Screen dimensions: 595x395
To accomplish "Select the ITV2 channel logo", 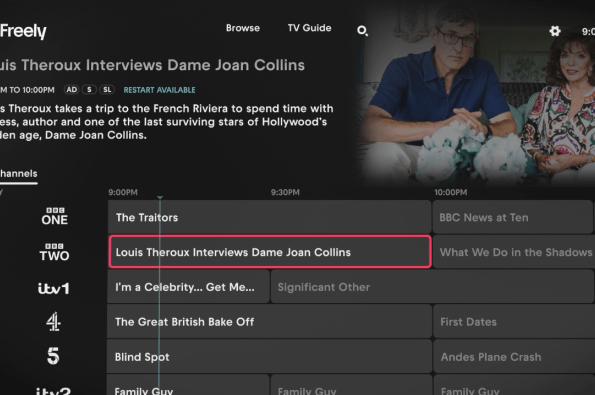I will click(54, 391).
